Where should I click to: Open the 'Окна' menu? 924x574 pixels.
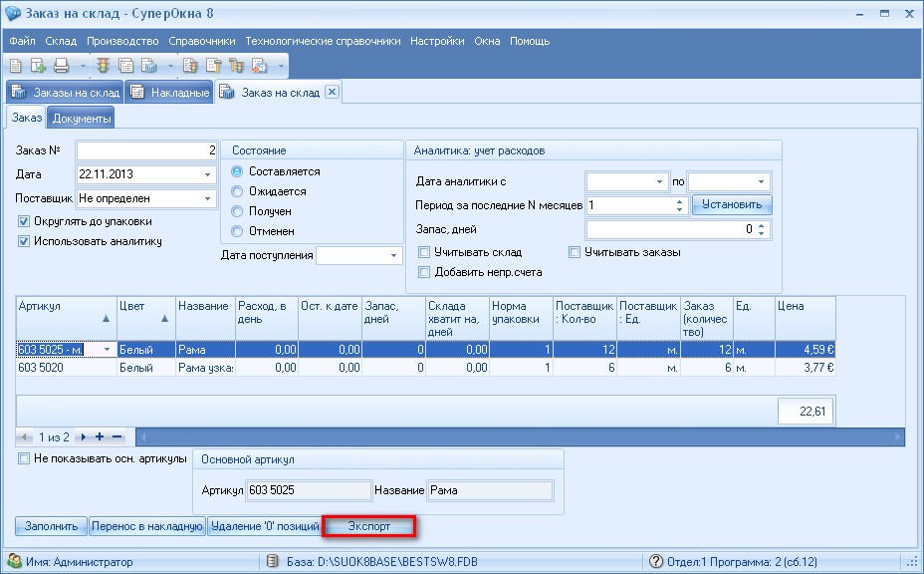tap(487, 41)
